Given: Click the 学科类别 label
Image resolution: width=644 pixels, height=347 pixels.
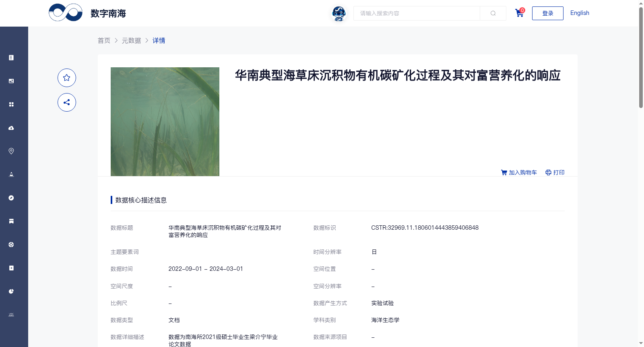Looking at the screenshot, I should 324,320.
